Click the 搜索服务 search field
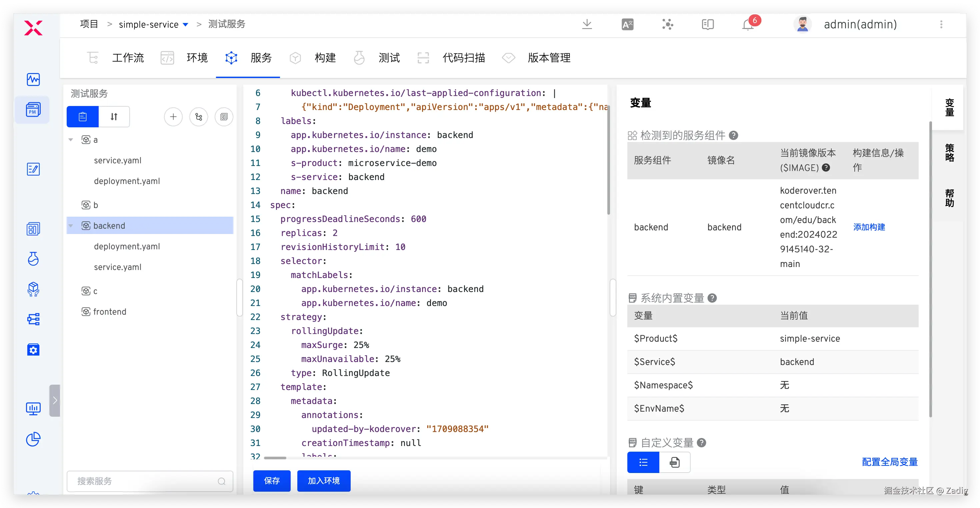The height and width of the screenshot is (508, 980). (x=145, y=481)
